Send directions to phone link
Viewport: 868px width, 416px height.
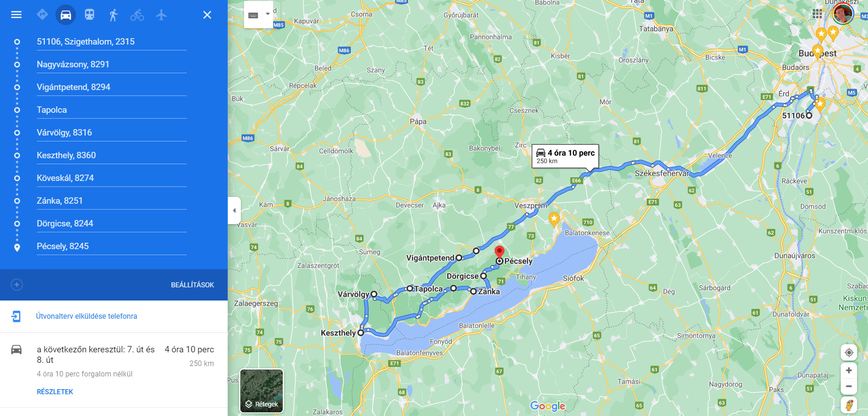tap(86, 316)
